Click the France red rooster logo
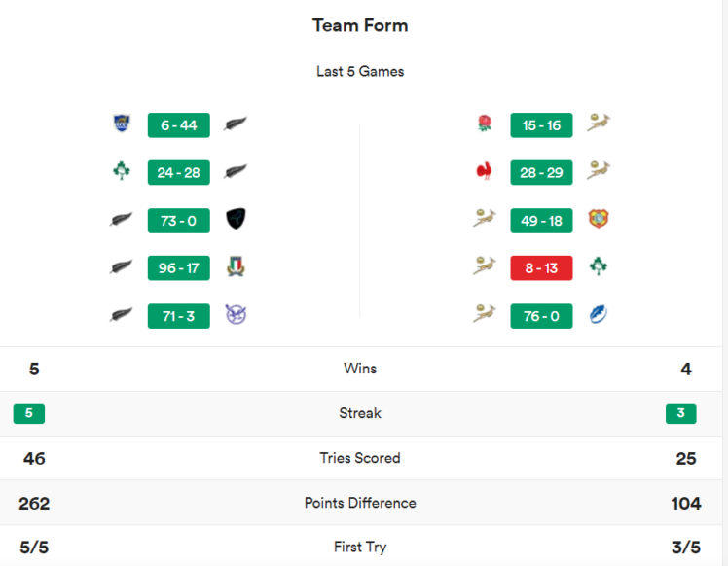Image resolution: width=728 pixels, height=566 pixels. [484, 172]
